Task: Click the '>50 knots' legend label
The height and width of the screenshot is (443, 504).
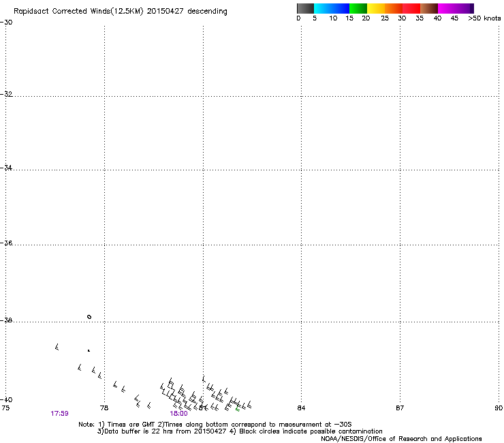Action: point(484,18)
